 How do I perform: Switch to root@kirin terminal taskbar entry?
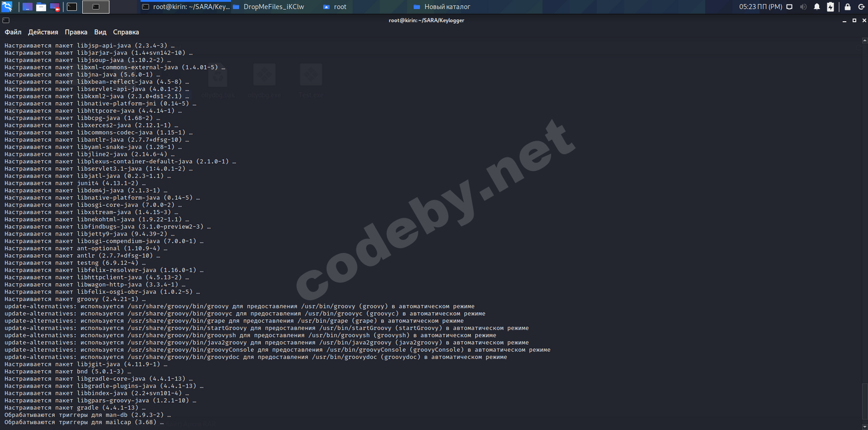click(186, 7)
